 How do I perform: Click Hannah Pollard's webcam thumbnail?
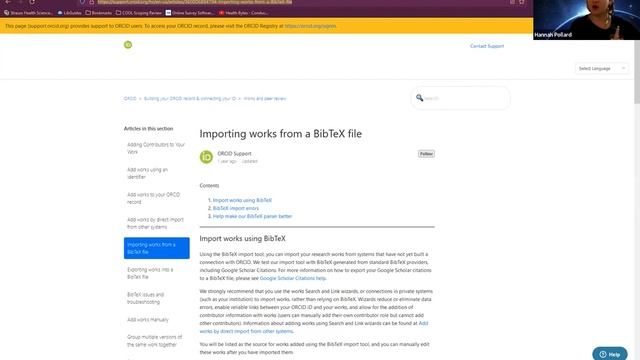pyautogui.click(x=587, y=20)
